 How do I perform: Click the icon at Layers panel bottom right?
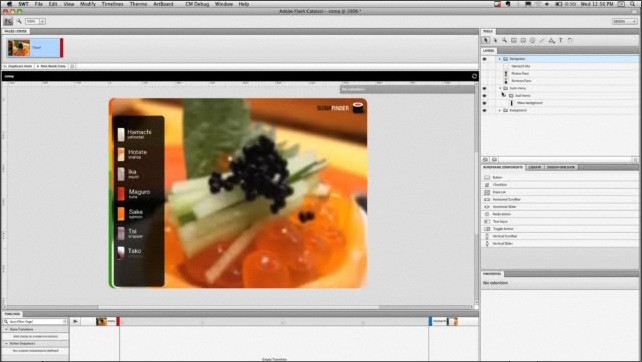point(635,160)
